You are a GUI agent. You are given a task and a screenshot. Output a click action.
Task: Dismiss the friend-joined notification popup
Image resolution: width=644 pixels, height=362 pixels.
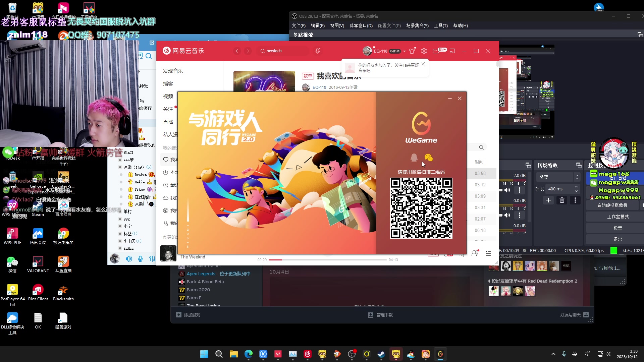[423, 64]
